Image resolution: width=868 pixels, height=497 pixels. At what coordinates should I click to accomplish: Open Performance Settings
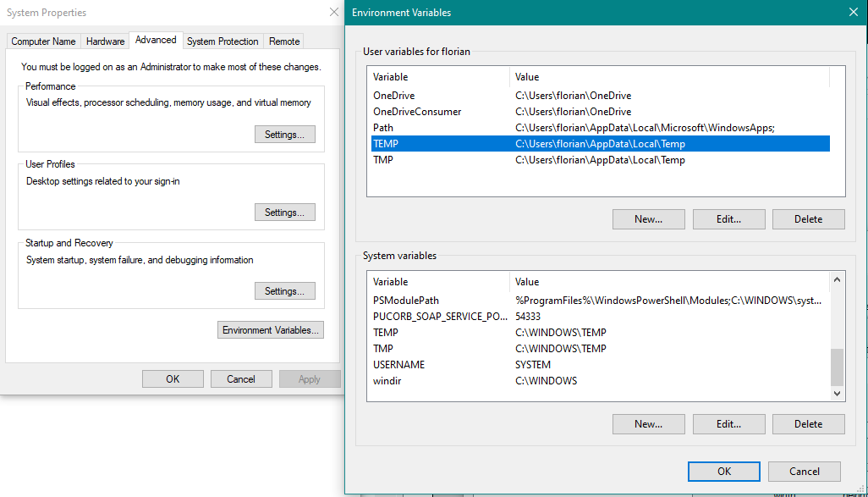pyautogui.click(x=284, y=135)
